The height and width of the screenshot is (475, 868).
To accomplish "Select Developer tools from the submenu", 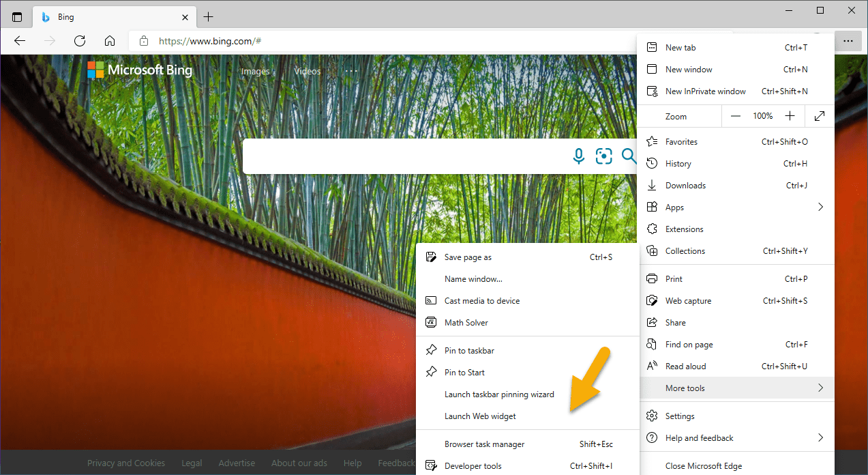I will pos(472,465).
